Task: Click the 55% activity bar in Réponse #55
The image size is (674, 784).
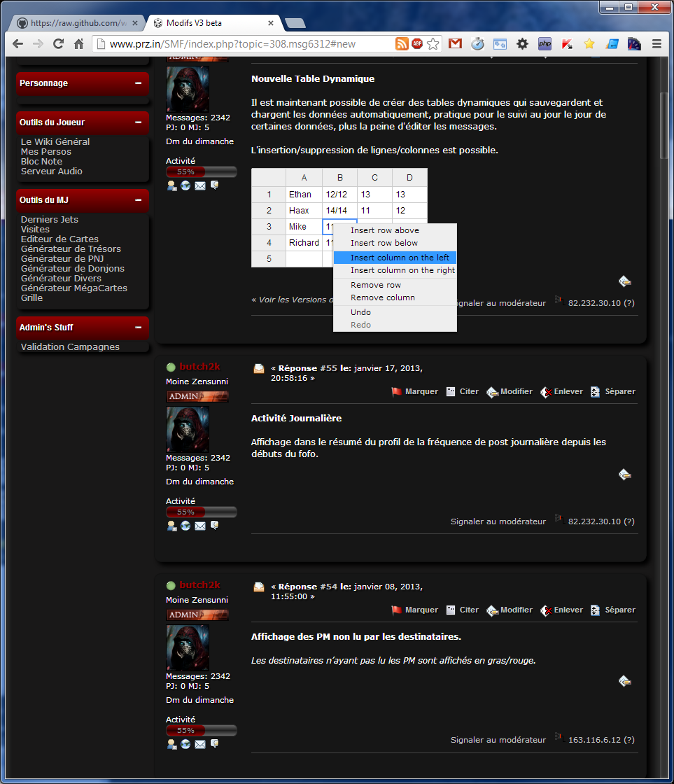Action: pyautogui.click(x=201, y=512)
